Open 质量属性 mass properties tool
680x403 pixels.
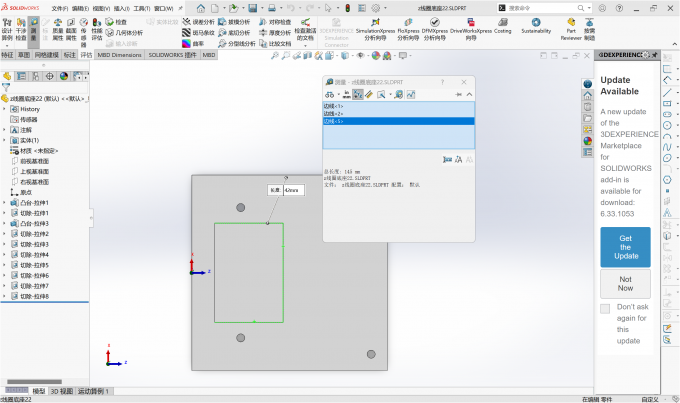tap(58, 29)
